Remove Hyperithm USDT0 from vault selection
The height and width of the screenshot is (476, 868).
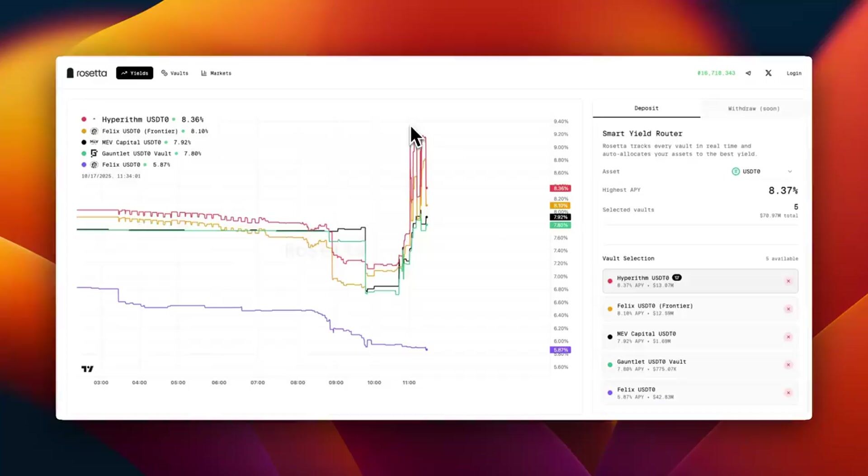pyautogui.click(x=788, y=281)
